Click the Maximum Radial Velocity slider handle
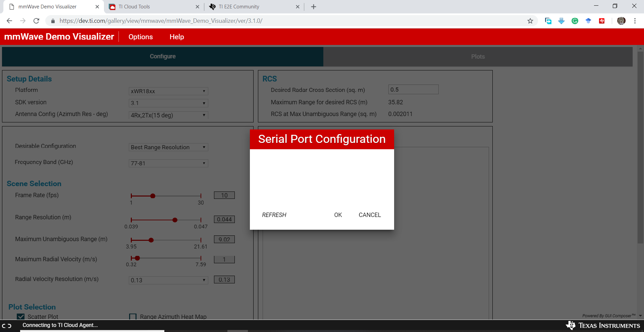This screenshot has width=644, height=332. 137,258
